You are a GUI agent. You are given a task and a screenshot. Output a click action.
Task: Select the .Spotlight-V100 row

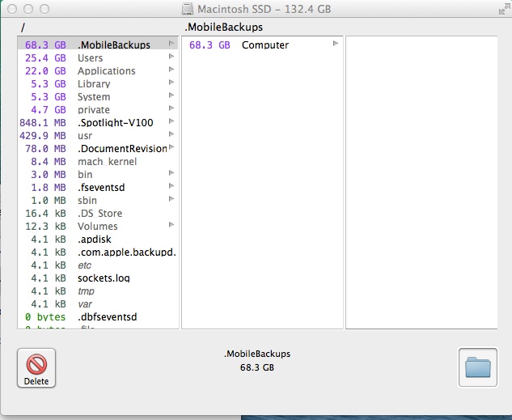click(x=98, y=122)
